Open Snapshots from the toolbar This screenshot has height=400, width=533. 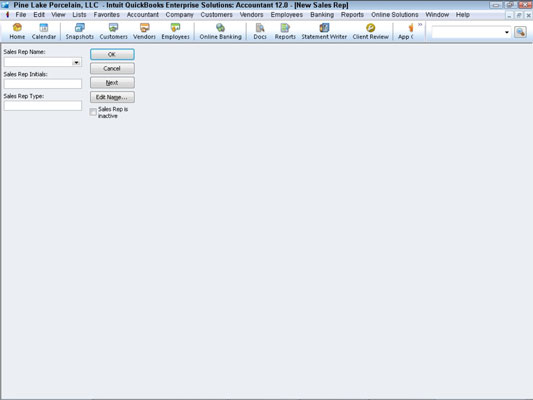pos(80,32)
